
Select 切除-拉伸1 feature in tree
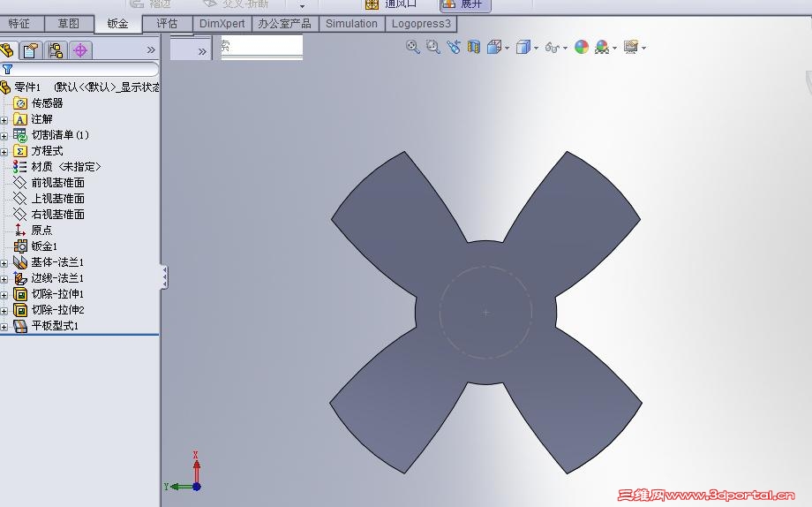pyautogui.click(x=57, y=294)
